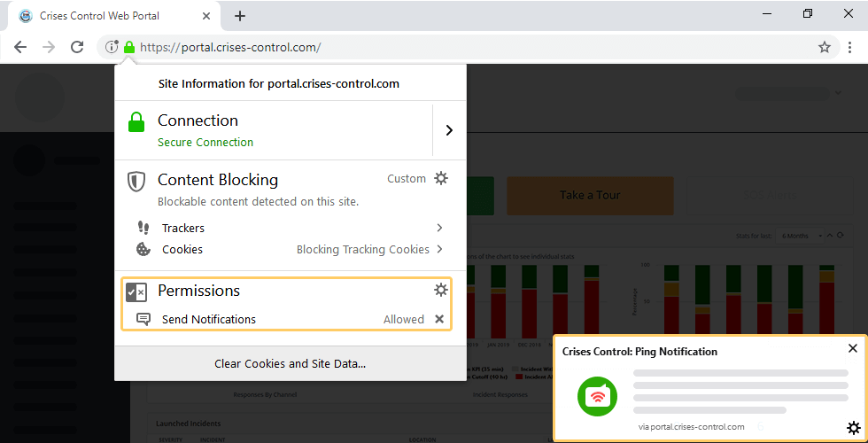Click the Custom label in Content Blocking
868x443 pixels.
pyautogui.click(x=407, y=178)
